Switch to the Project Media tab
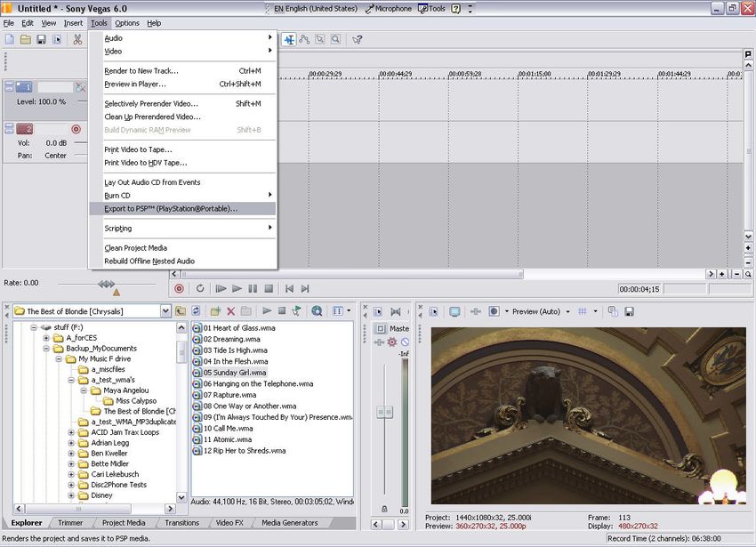756x547 pixels. pos(124,523)
